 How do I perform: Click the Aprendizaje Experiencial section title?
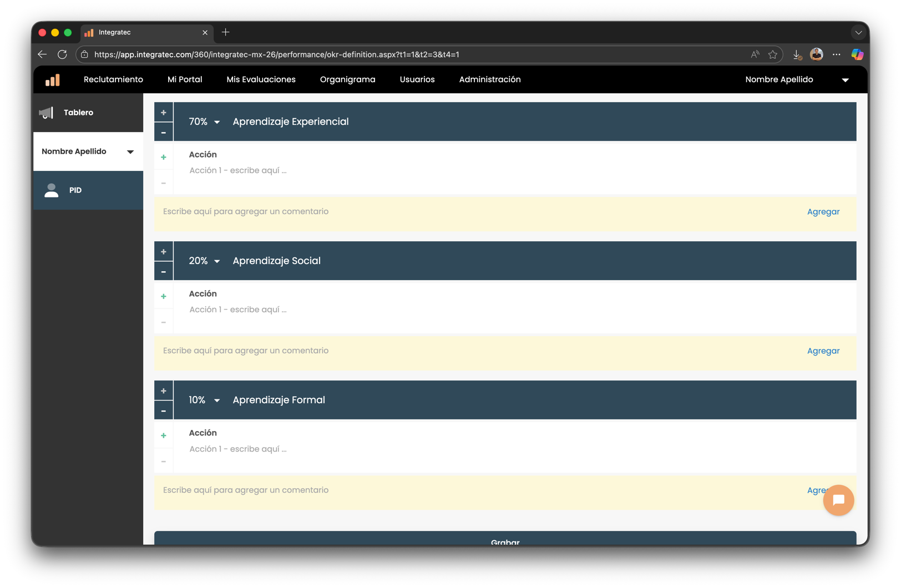[291, 122]
